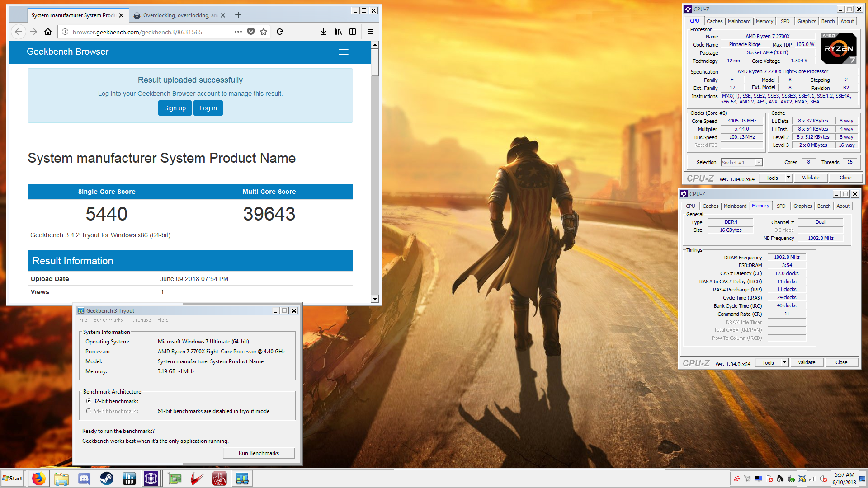Open the Windows Start menu
The width and height of the screenshot is (868, 488).
(13, 479)
